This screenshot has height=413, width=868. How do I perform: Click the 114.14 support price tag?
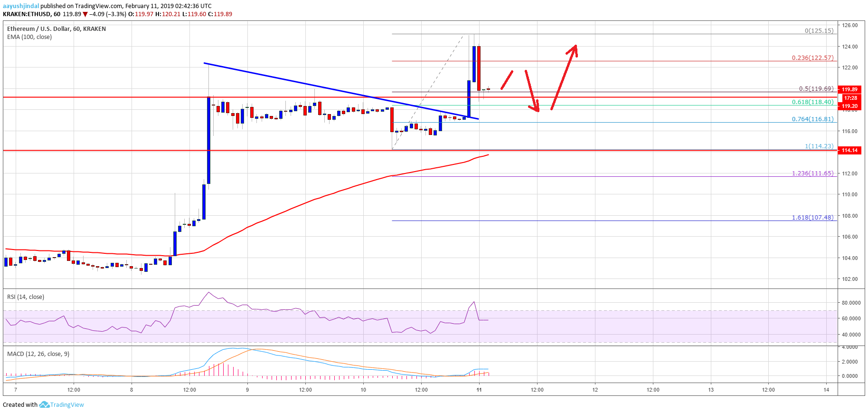click(x=850, y=150)
